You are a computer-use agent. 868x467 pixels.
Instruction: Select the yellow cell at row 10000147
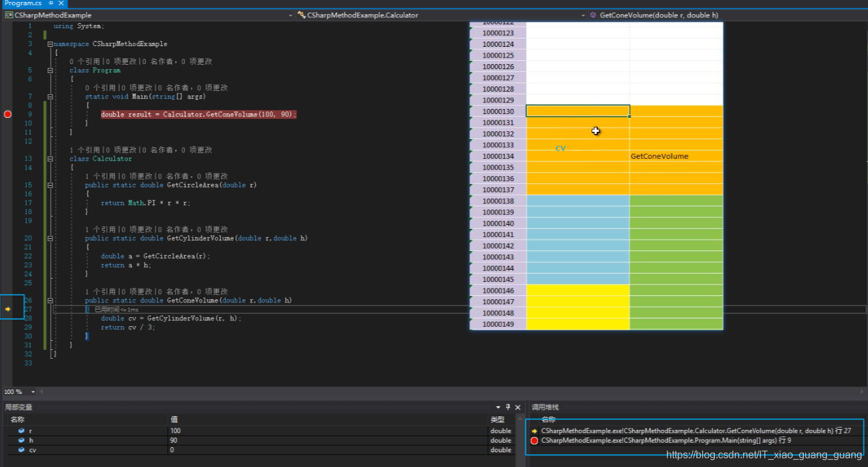pos(578,302)
